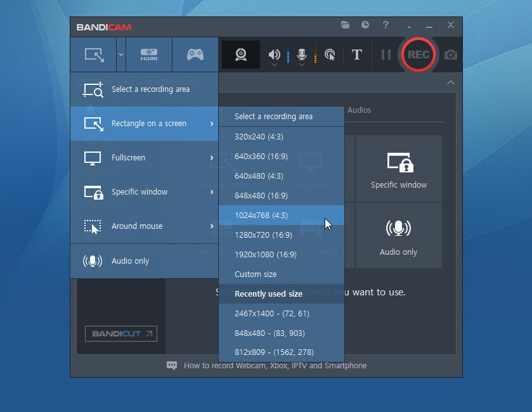Open the recording mode dropdown arrow
Image resolution: width=532 pixels, height=412 pixels.
click(x=120, y=55)
